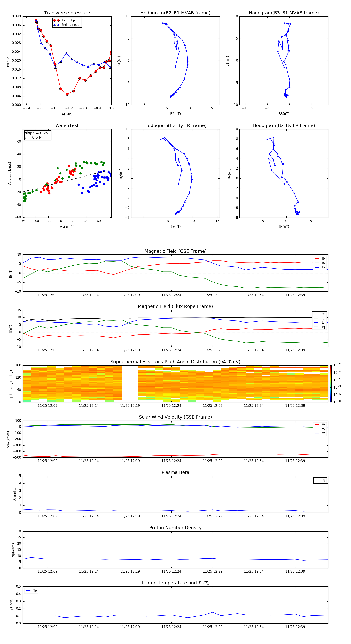Click the 'Magnetic Field (Flux Rope Frame)' title

pos(175,307)
